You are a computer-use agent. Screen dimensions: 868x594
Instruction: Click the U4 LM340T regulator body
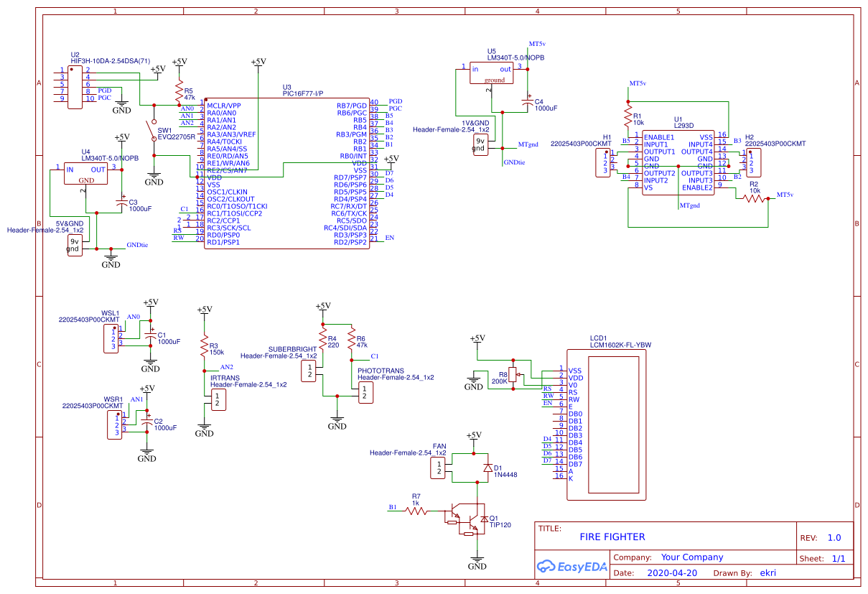[x=86, y=174]
